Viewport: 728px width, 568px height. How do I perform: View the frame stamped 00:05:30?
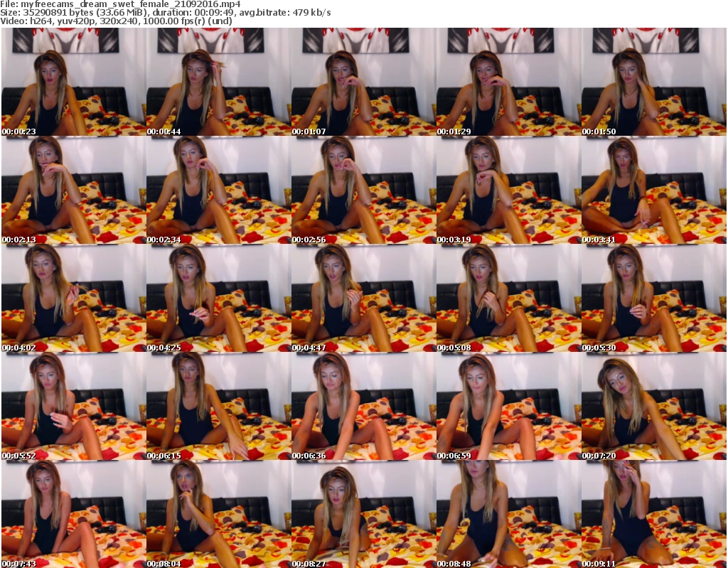(x=654, y=298)
